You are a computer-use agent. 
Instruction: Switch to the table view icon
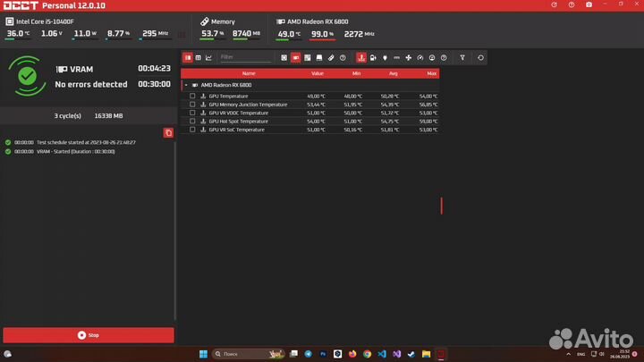click(x=199, y=58)
